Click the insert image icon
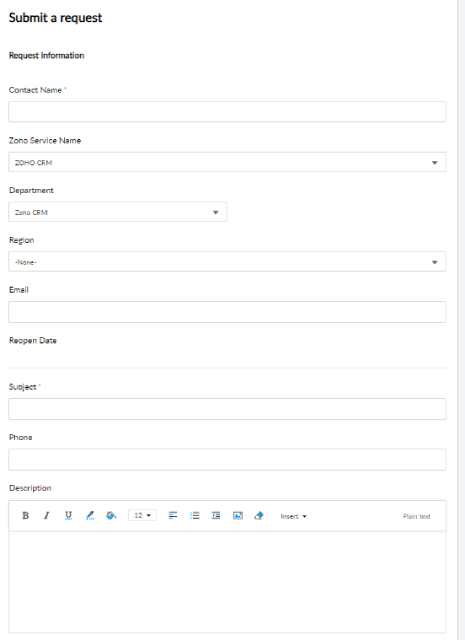Screen dimensions: 465x640 (x=238, y=516)
